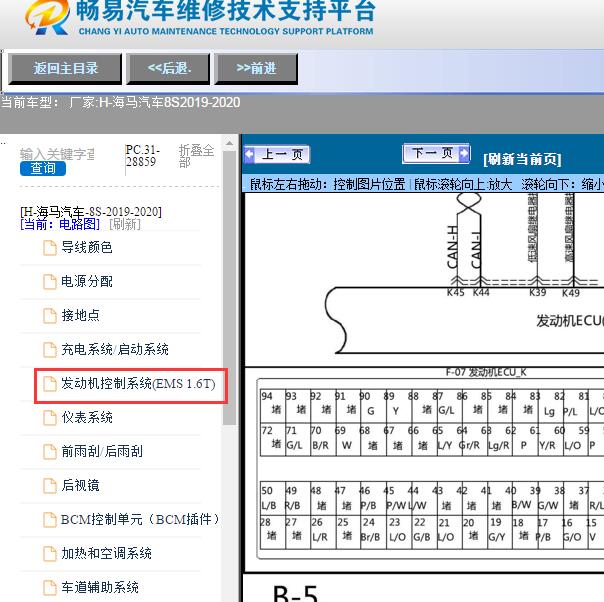The image size is (604, 602).
Task: Click the 上一页 previous page button
Action: 277,155
